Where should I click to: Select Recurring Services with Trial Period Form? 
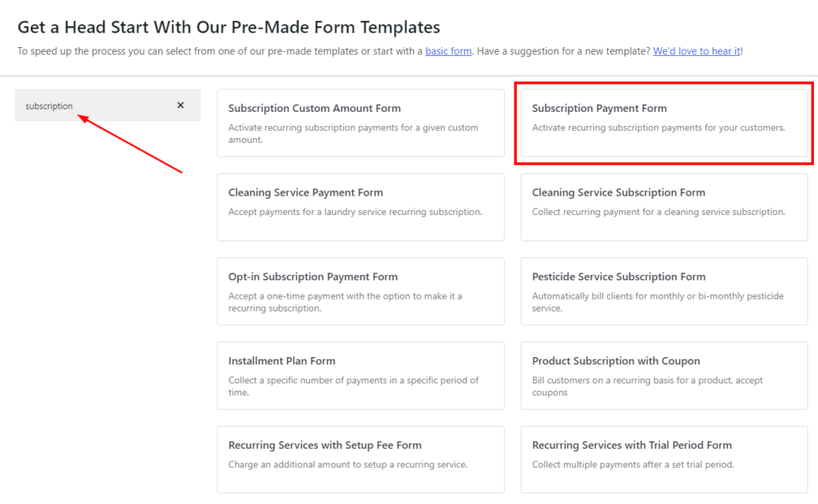664,459
